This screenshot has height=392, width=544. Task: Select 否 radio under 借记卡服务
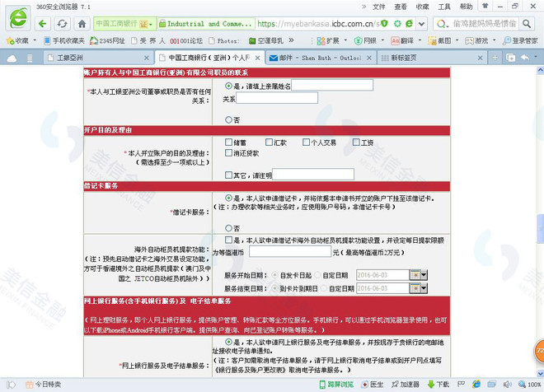[228, 228]
